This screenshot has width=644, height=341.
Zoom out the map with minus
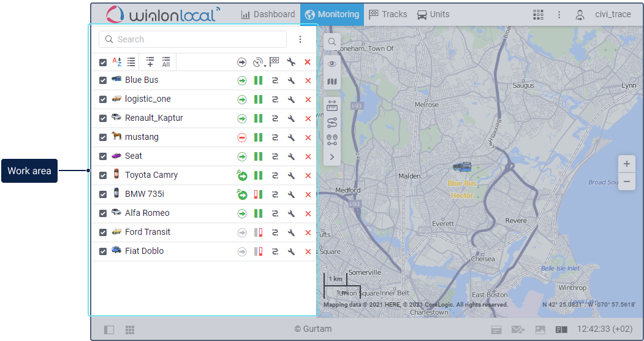pyautogui.click(x=627, y=182)
